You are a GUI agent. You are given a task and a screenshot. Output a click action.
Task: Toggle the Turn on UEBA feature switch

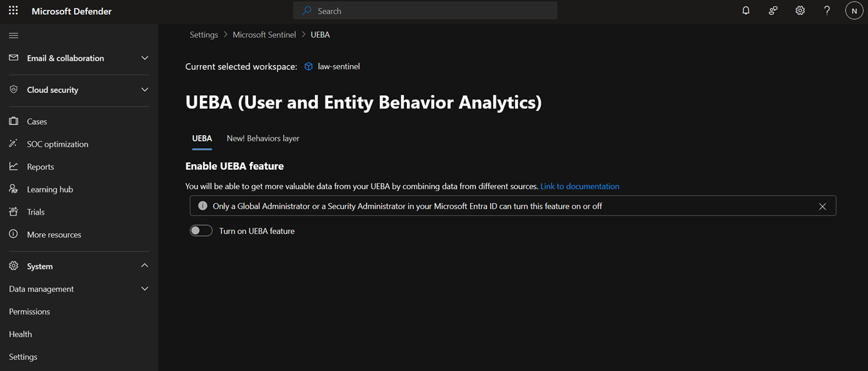pyautogui.click(x=201, y=231)
